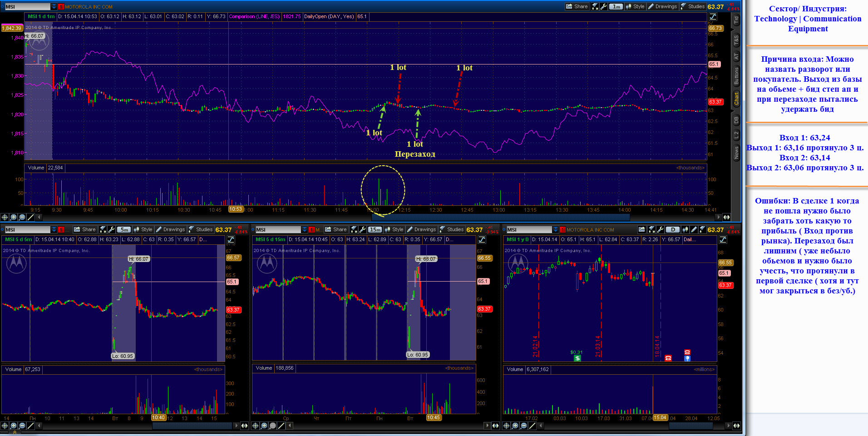Open Studies menu in top chart toolbar
This screenshot has width=868, height=436.
point(692,6)
